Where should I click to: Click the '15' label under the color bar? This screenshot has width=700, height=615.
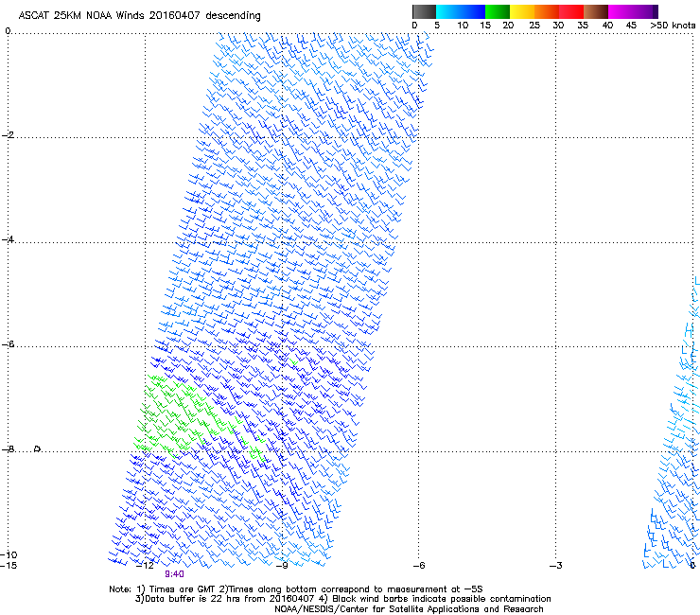point(485,26)
